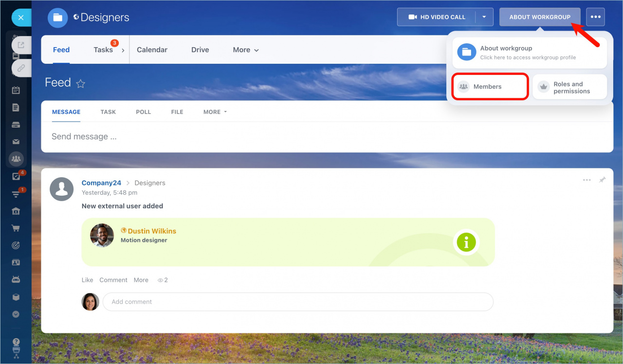This screenshot has width=623, height=364.
Task: Click the Company24 post avatar
Action: (62, 189)
